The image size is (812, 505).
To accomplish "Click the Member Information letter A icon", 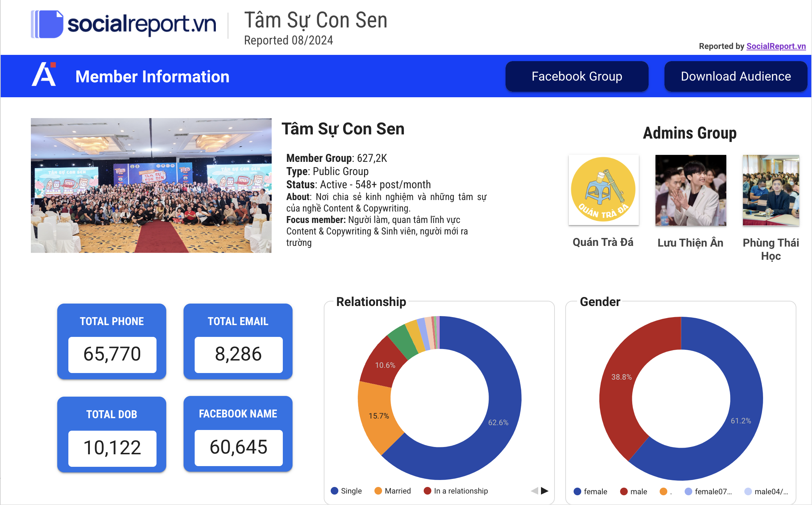I will coord(44,74).
